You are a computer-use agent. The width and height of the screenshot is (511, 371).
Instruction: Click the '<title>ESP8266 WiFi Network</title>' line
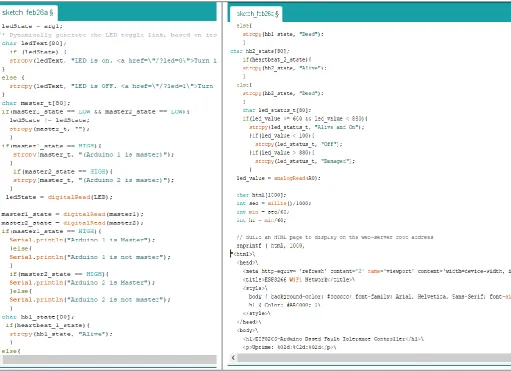(x=299, y=280)
